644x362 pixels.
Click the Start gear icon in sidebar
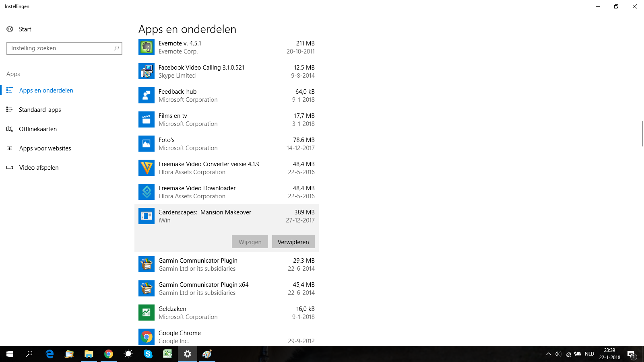10,29
